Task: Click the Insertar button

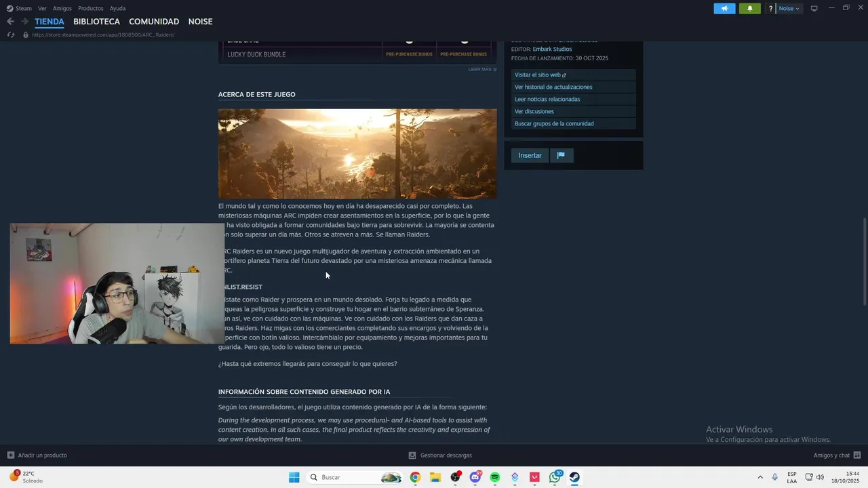Action: (530, 155)
